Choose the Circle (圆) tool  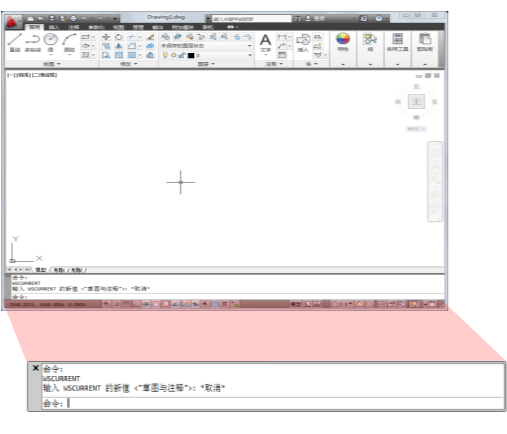click(51, 42)
